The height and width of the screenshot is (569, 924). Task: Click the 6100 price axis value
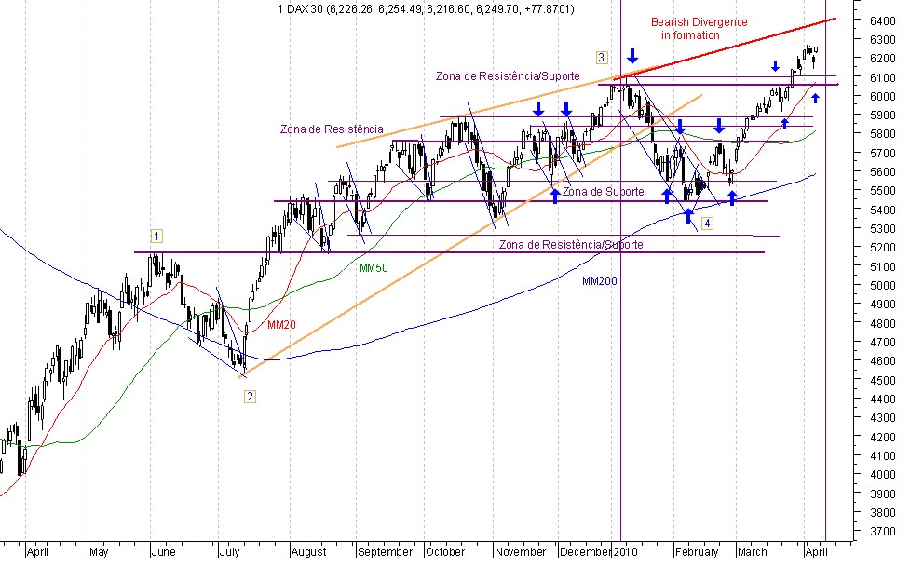tap(883, 77)
